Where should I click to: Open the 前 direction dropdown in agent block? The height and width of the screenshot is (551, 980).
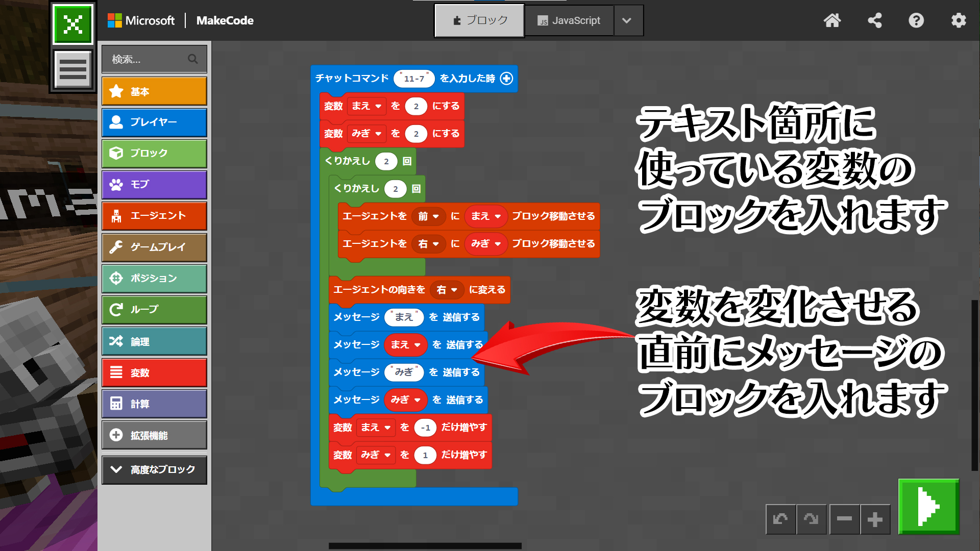pos(429,216)
